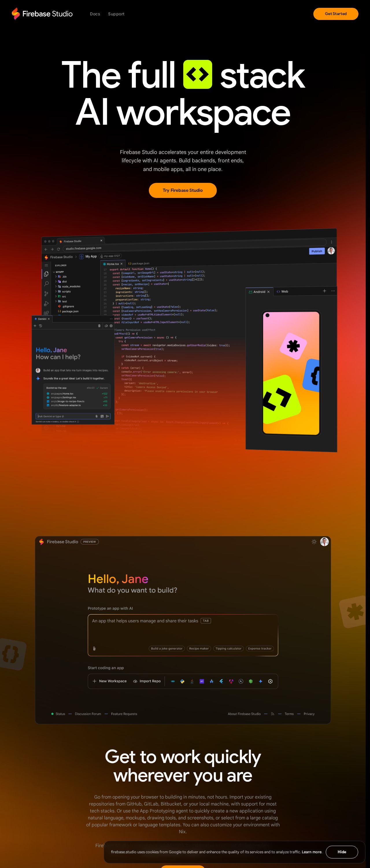This screenshot has width=370, height=868.
Task: Select the Java template icon
Action: (x=192, y=681)
